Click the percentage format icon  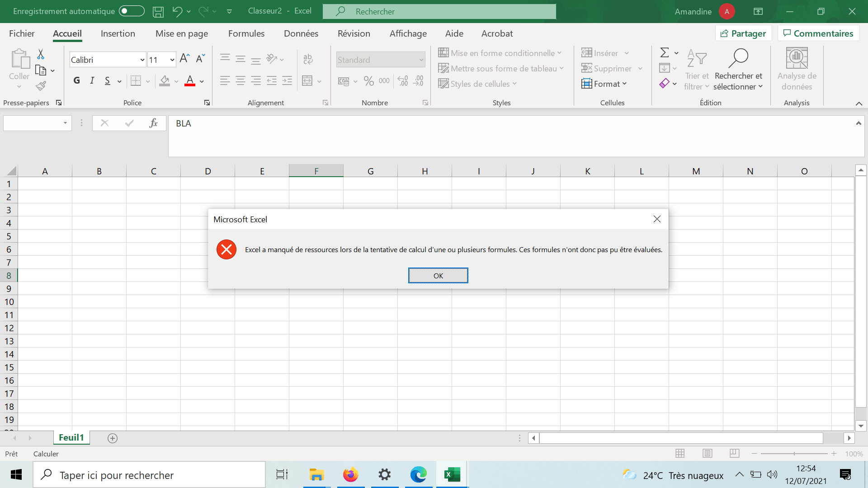click(369, 81)
